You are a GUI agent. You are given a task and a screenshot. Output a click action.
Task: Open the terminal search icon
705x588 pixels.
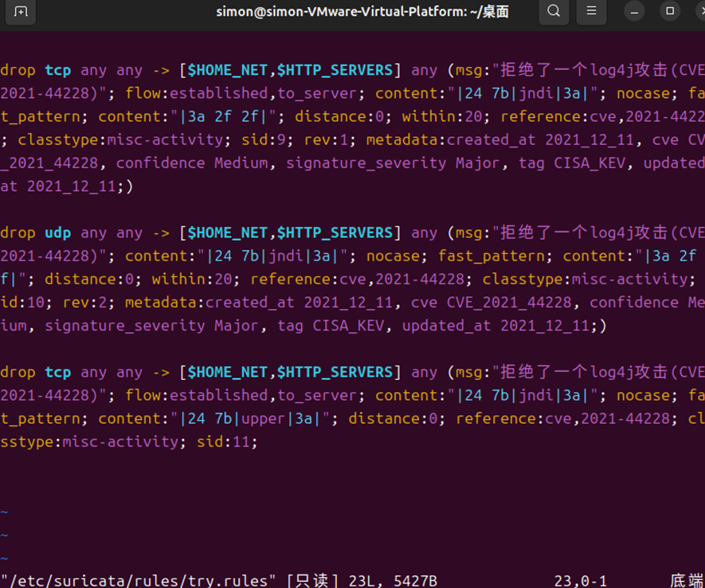554,11
